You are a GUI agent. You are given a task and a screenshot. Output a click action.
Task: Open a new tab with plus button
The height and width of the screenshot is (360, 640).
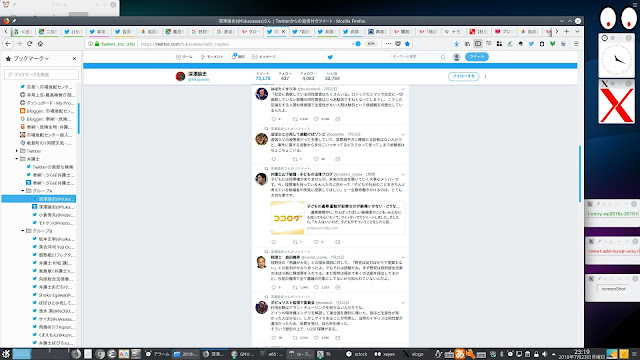(567, 31)
